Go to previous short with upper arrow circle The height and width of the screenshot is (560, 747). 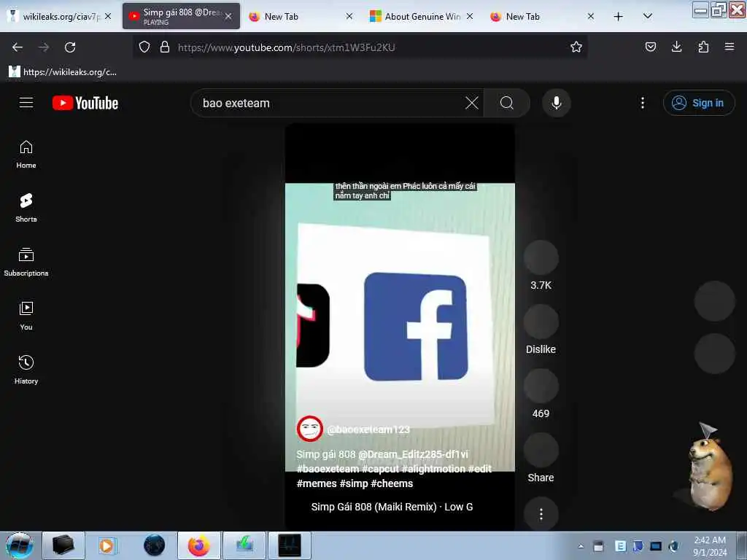click(x=714, y=301)
